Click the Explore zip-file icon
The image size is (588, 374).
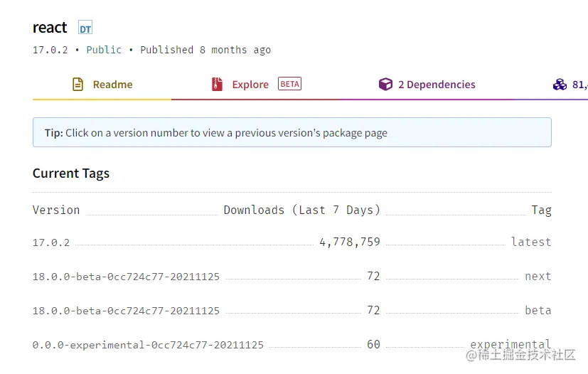(217, 85)
